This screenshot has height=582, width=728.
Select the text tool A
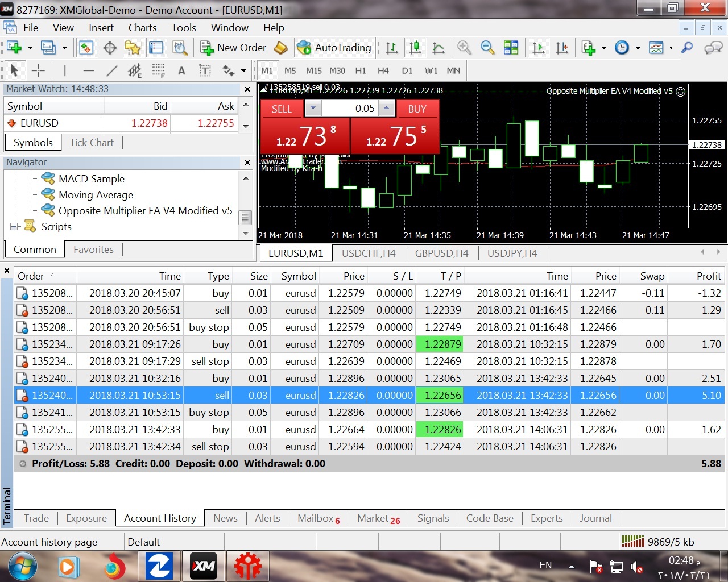point(181,70)
